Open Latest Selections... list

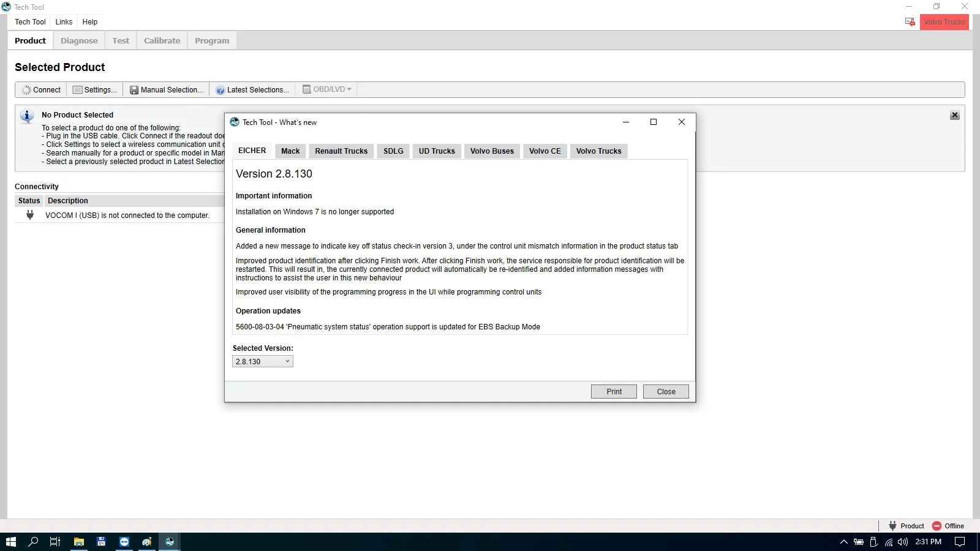[252, 89]
